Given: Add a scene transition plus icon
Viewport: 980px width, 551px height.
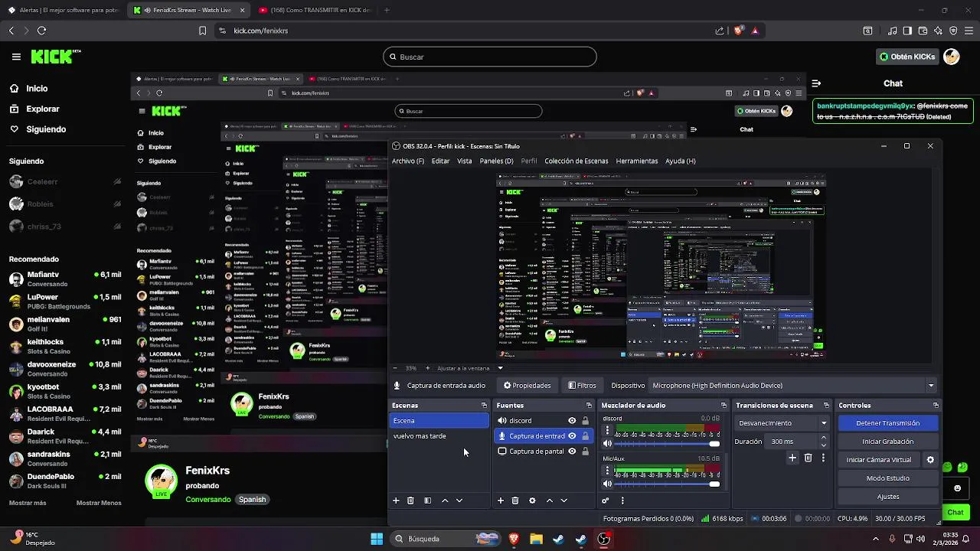Looking at the screenshot, I should point(792,458).
